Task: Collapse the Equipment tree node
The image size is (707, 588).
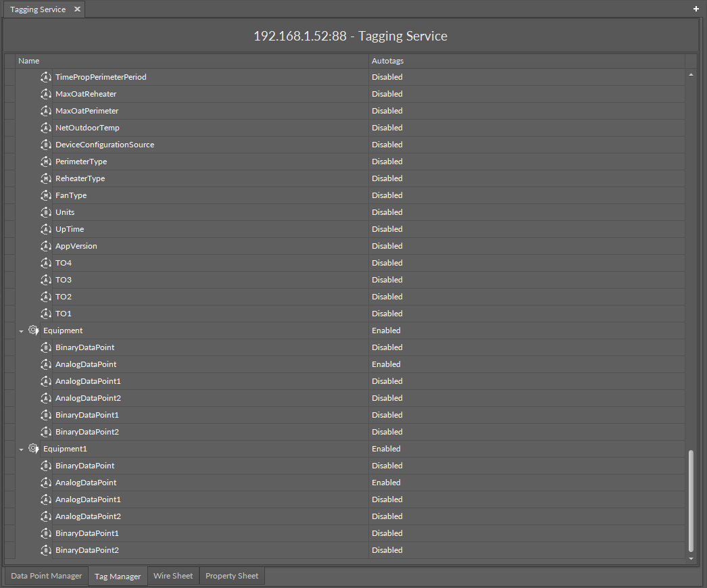Action: coord(21,330)
